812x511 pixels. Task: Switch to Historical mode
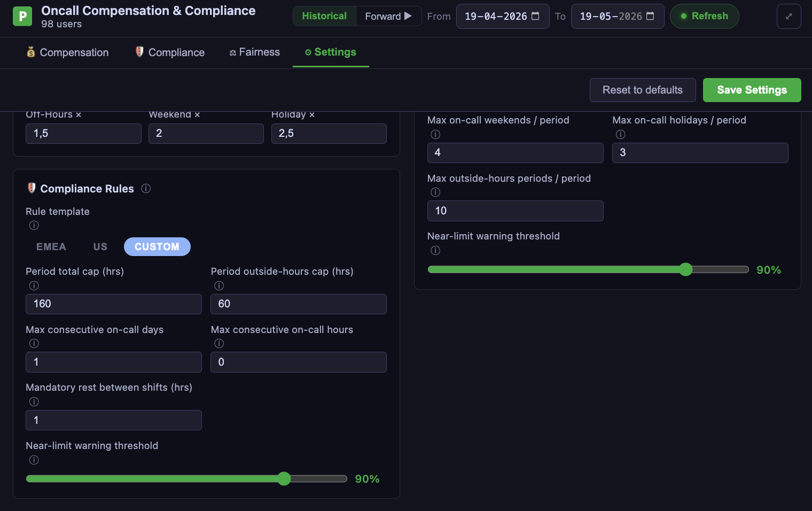click(x=324, y=16)
